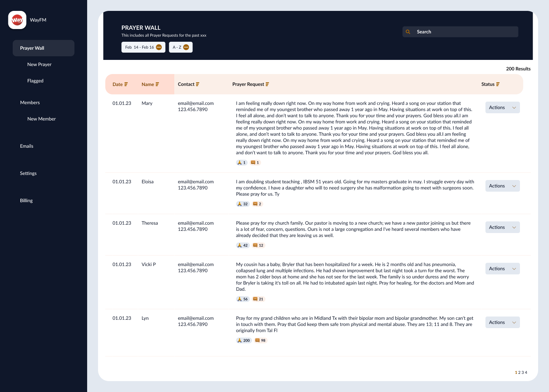Toggle sorting on the Date column
The image size is (549, 392).
coord(126,84)
